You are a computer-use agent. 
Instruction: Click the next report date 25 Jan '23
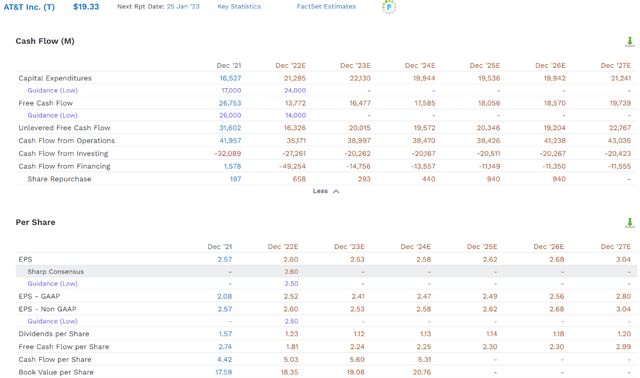pyautogui.click(x=183, y=7)
